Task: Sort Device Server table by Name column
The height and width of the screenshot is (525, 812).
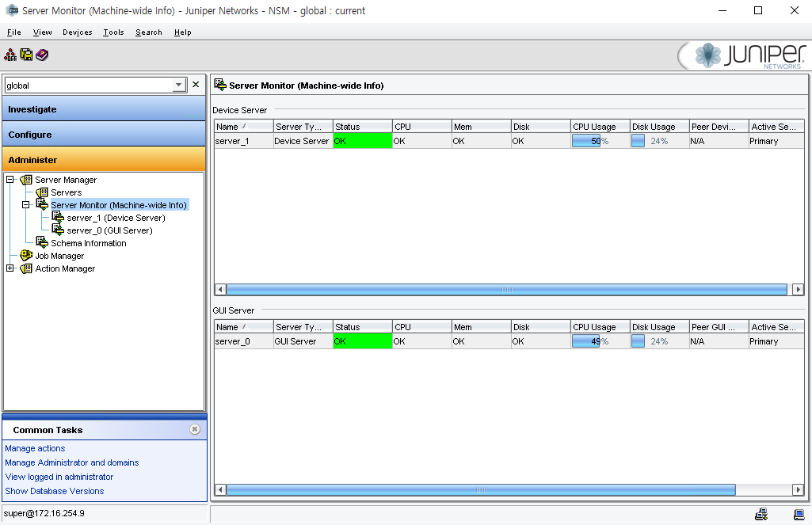Action: (x=244, y=127)
